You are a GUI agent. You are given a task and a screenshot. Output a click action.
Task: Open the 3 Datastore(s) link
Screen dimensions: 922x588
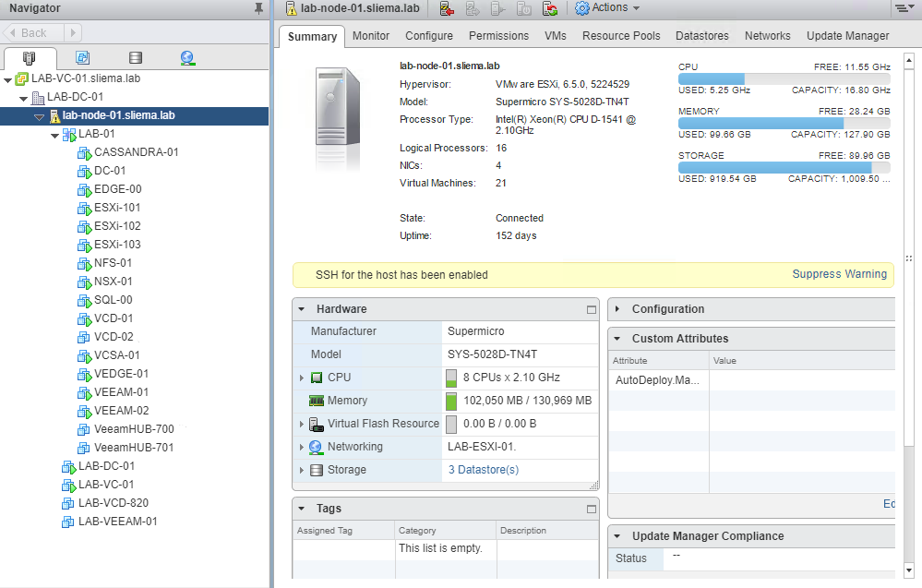tap(484, 470)
